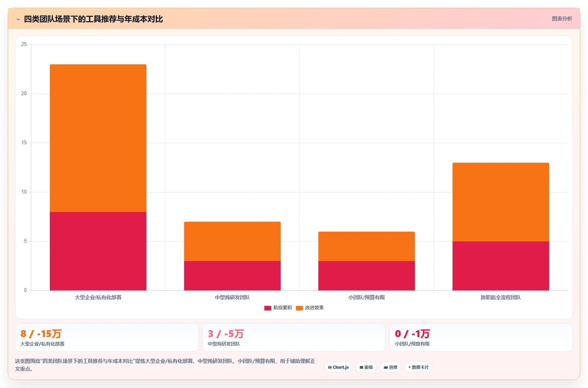Toggle the 改进效果 legend entry
Screen dimensions: 588x388
tap(310, 308)
